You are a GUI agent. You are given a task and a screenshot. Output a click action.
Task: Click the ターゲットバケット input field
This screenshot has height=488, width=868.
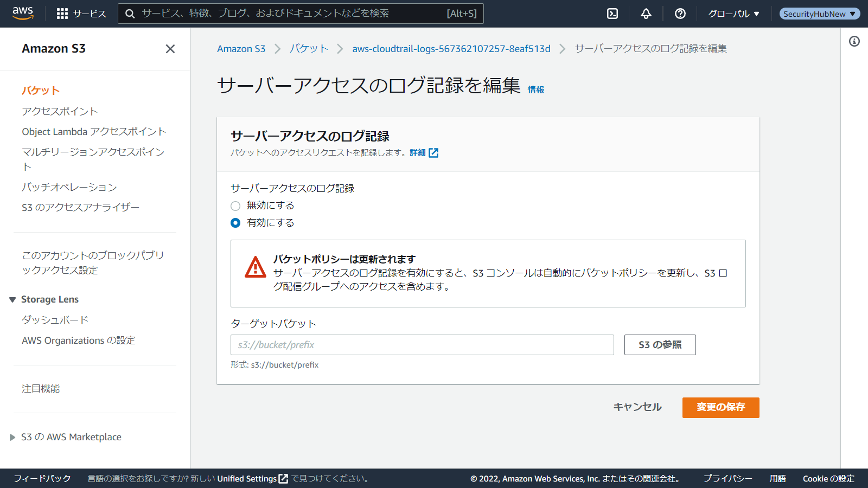[422, 345]
